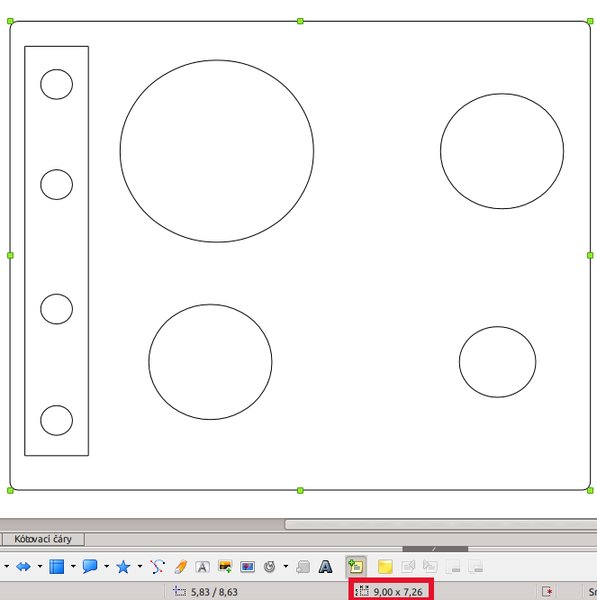Image resolution: width=597 pixels, height=600 pixels.
Task: Expand the Callouts dropdown arrow
Action: pyautogui.click(x=107, y=566)
